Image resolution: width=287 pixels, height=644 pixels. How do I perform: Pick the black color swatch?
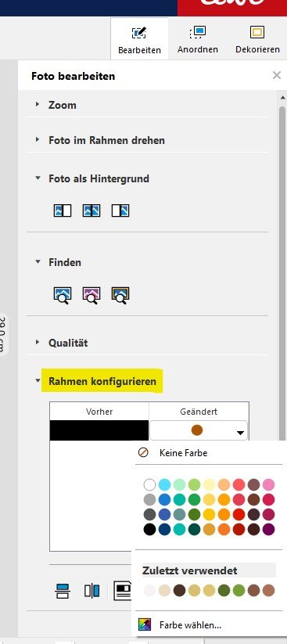click(150, 529)
